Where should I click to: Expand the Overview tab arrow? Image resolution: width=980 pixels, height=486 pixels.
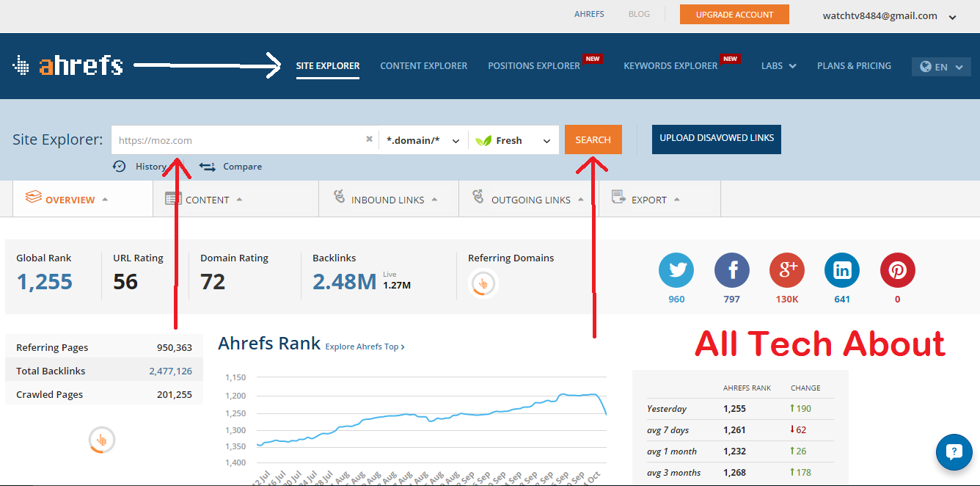pos(105,200)
